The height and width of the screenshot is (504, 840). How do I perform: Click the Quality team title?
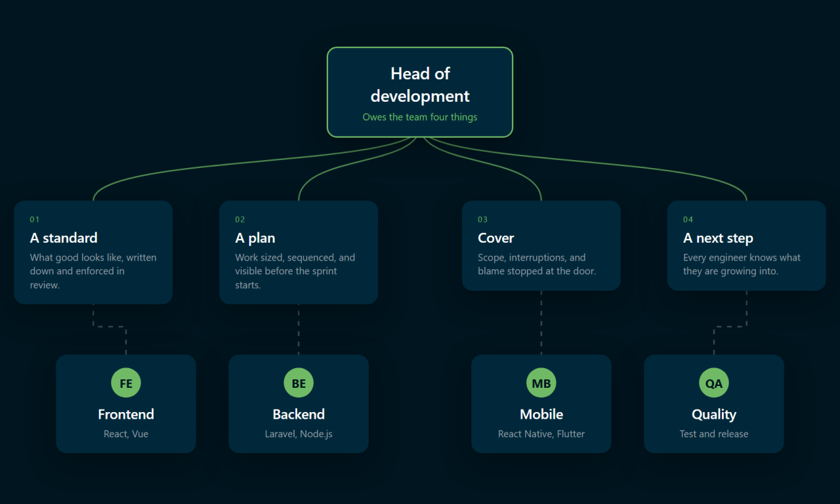coord(714,414)
